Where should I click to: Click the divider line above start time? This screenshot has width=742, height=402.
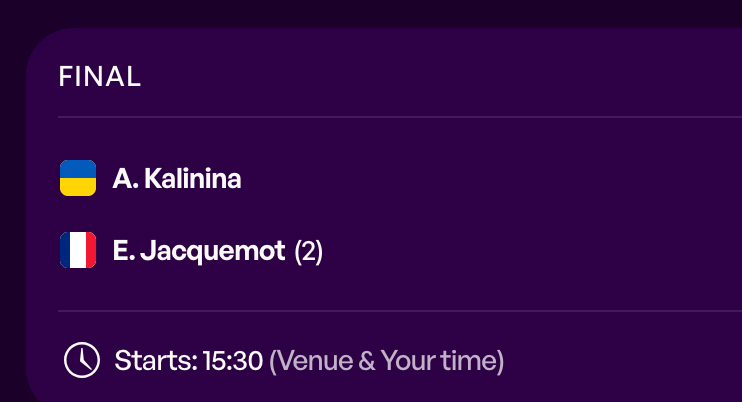coord(400,311)
